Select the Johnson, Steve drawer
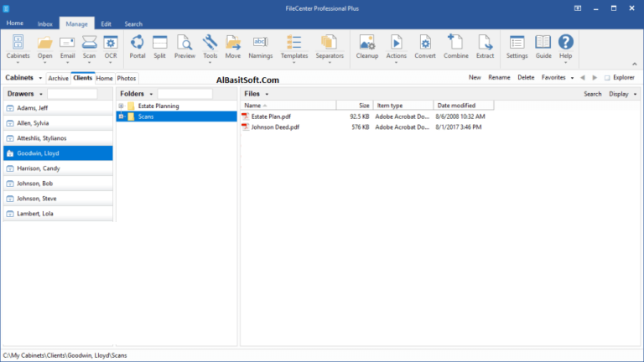 point(58,199)
